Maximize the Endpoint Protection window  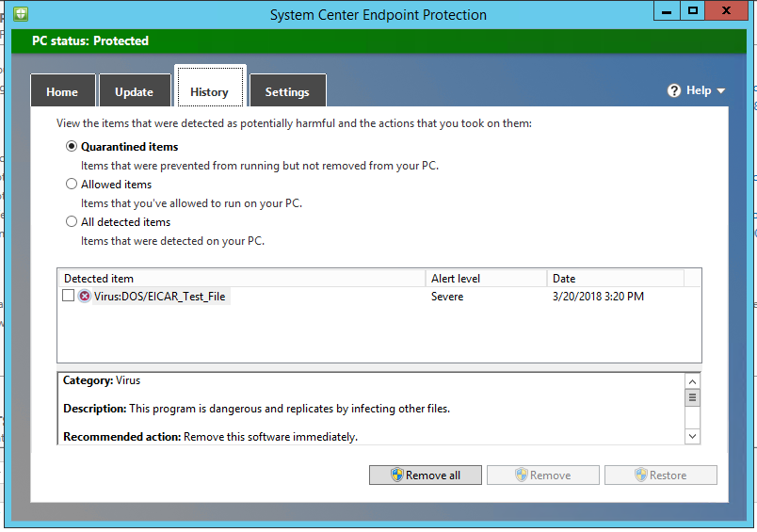(693, 10)
